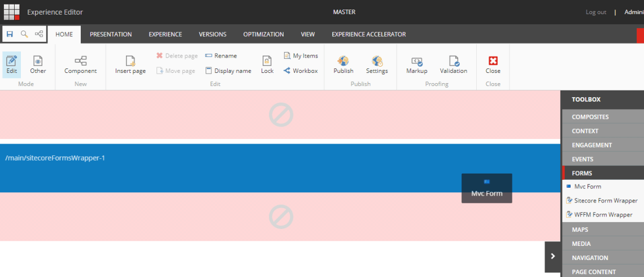Image resolution: width=644 pixels, height=277 pixels.
Task: Expand the PAGE CONTENT toolbox section
Action: coord(603,272)
